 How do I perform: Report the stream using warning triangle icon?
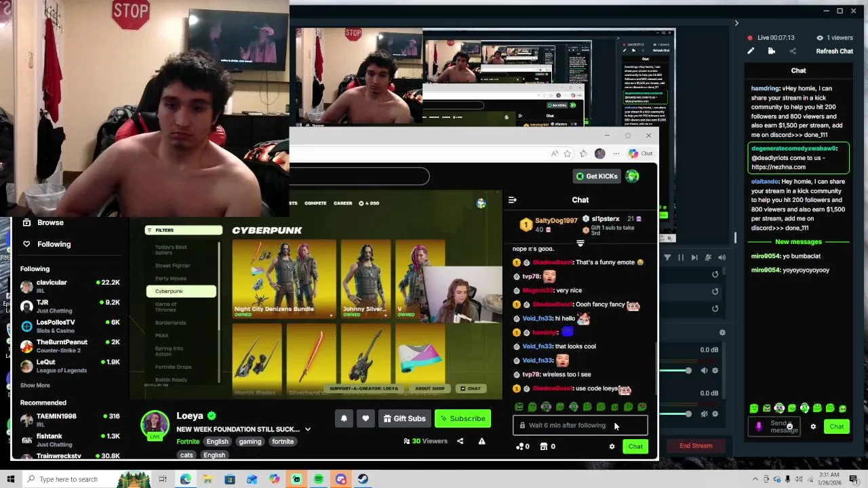[x=481, y=441]
